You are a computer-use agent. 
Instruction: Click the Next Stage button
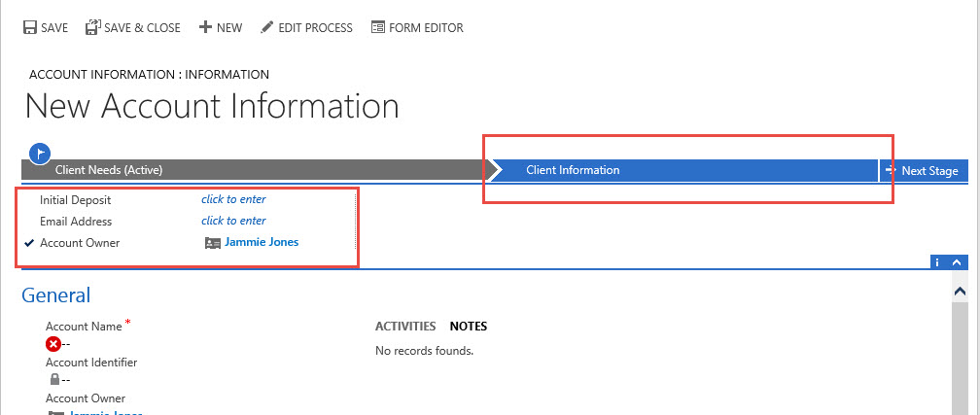tap(922, 171)
